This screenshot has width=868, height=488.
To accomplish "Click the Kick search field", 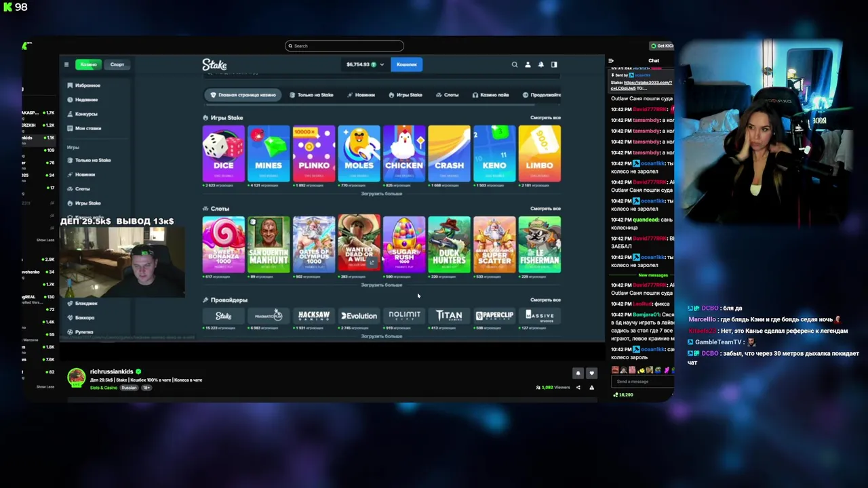I will click(344, 46).
